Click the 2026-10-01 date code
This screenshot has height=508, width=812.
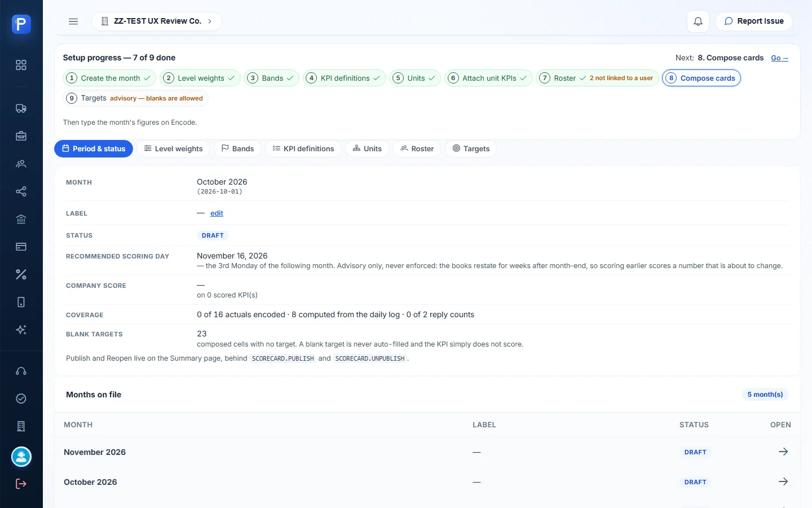[219, 192]
